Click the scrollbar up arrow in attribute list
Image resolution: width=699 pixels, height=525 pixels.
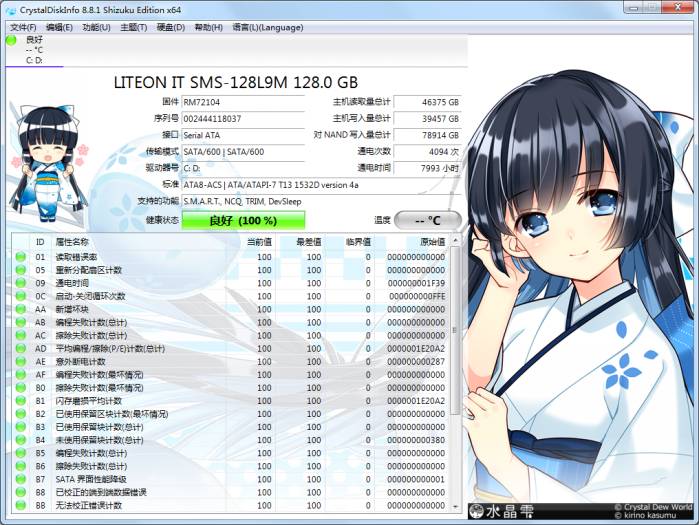click(x=455, y=241)
